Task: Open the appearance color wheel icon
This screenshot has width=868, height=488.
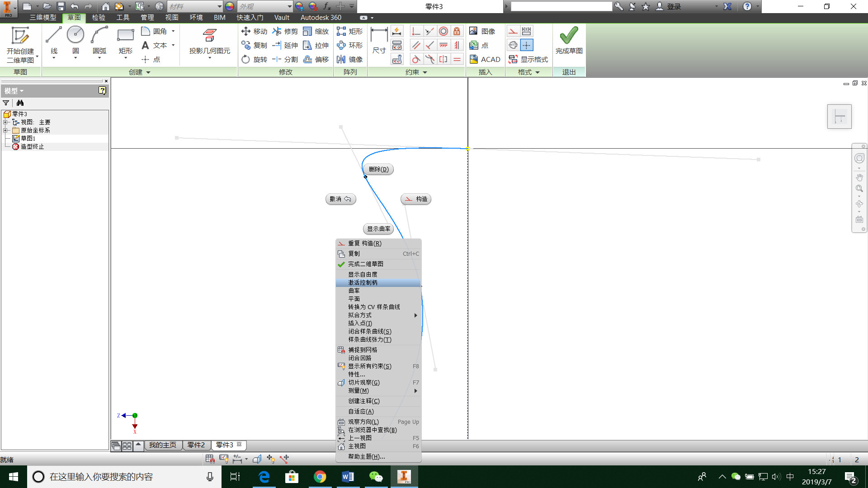Action: (230, 6)
